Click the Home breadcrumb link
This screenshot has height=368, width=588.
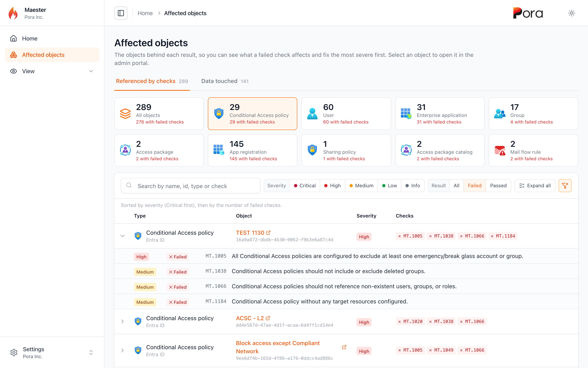coord(145,13)
